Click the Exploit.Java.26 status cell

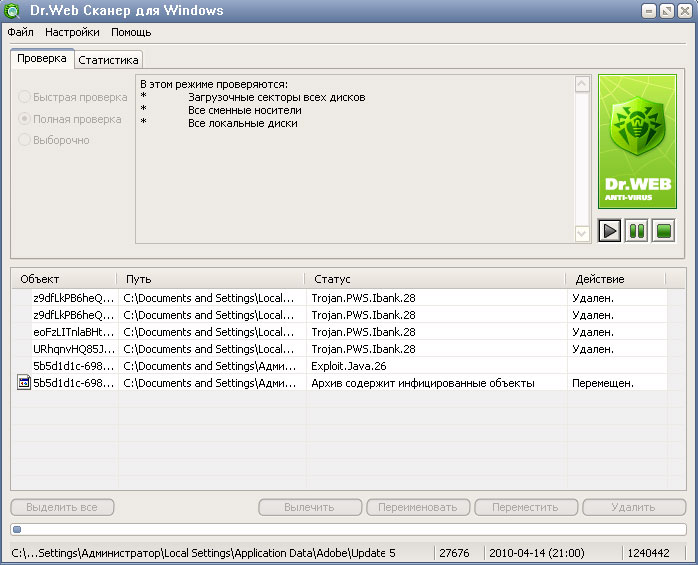click(349, 366)
